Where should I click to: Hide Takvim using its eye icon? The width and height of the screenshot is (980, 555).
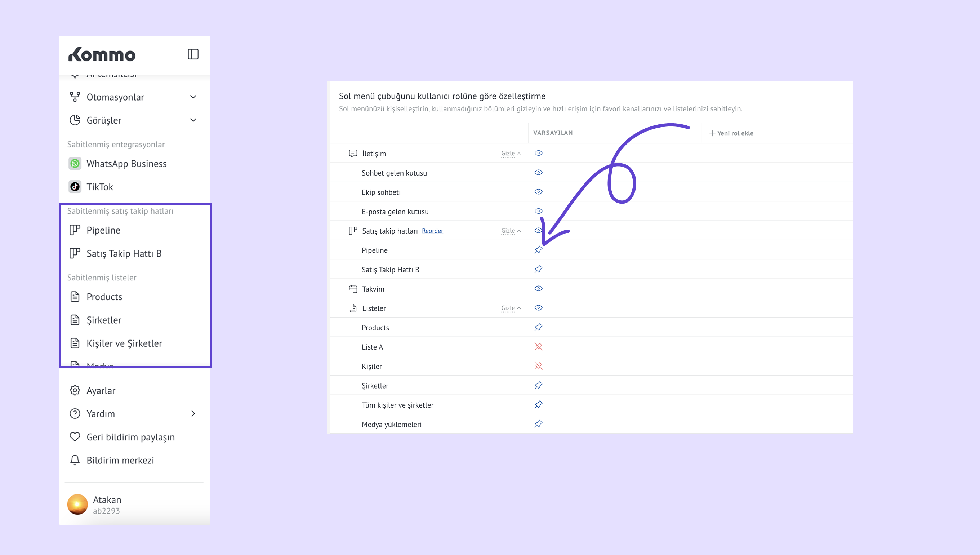click(538, 288)
